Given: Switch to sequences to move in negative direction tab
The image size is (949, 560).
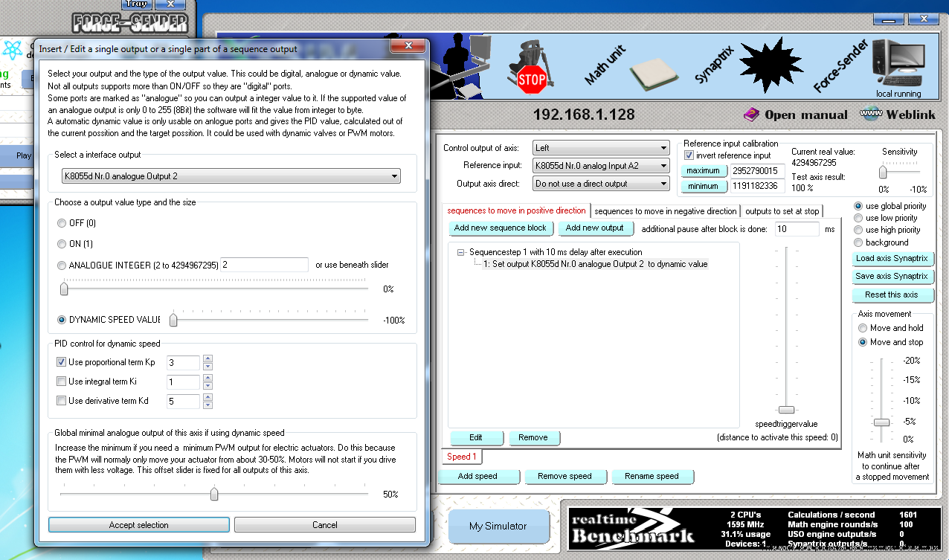Looking at the screenshot, I should click(666, 211).
